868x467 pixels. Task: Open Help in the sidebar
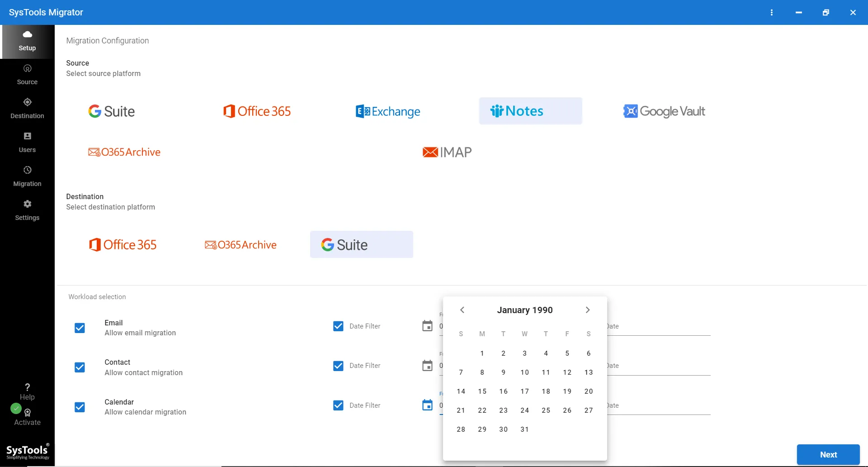(x=27, y=392)
